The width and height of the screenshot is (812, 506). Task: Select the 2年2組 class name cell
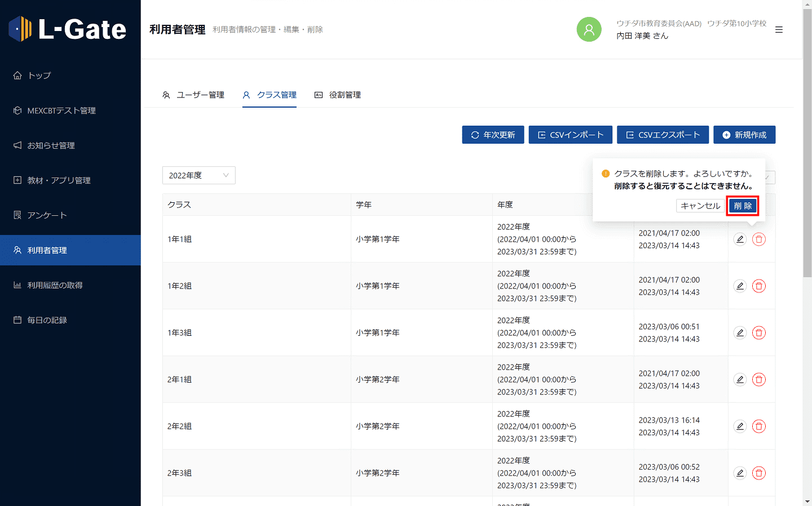pyautogui.click(x=257, y=426)
